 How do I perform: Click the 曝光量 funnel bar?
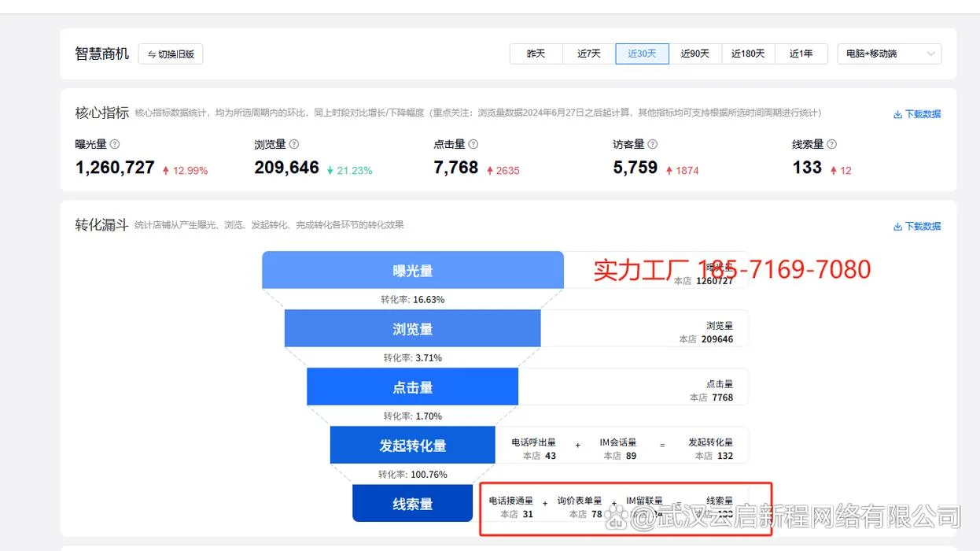(413, 270)
